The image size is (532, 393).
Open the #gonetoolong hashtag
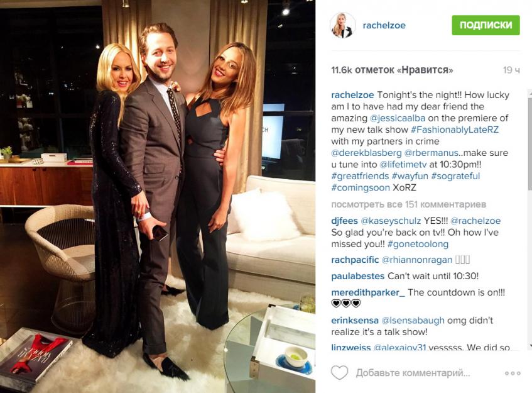click(x=418, y=244)
